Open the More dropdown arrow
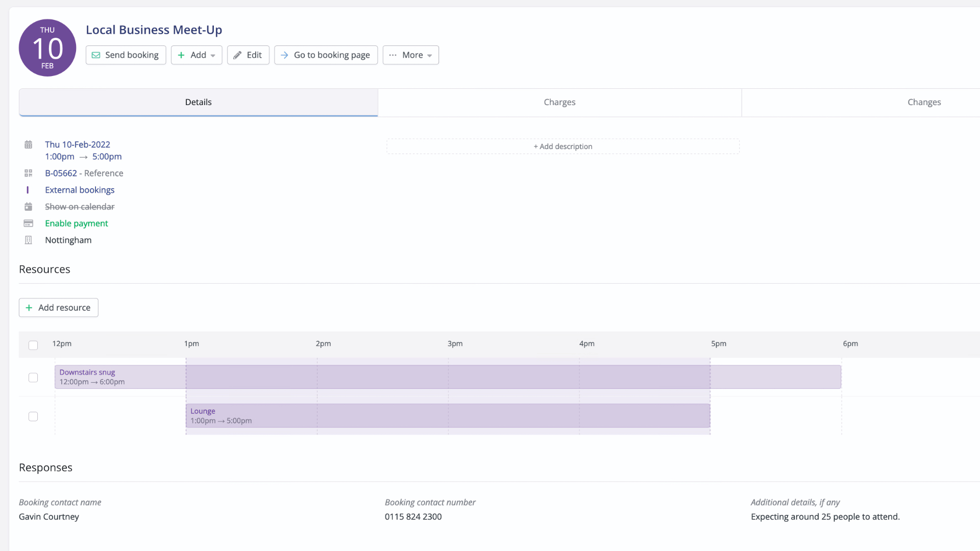 click(430, 56)
